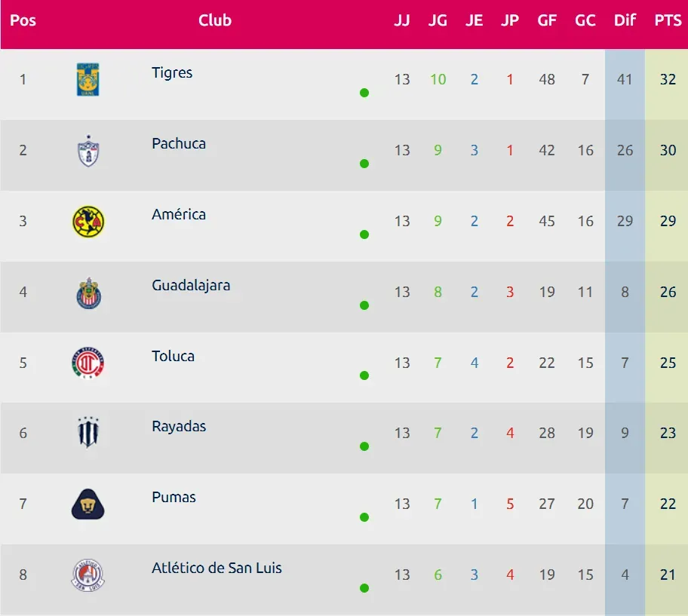Sort table by PTS column header
688x616 pixels.
pos(668,20)
